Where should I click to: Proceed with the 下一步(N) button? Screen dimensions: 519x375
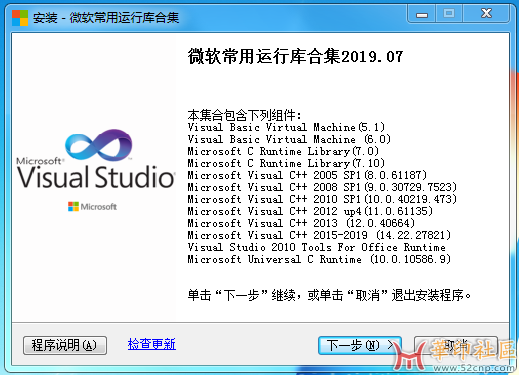[360, 345]
